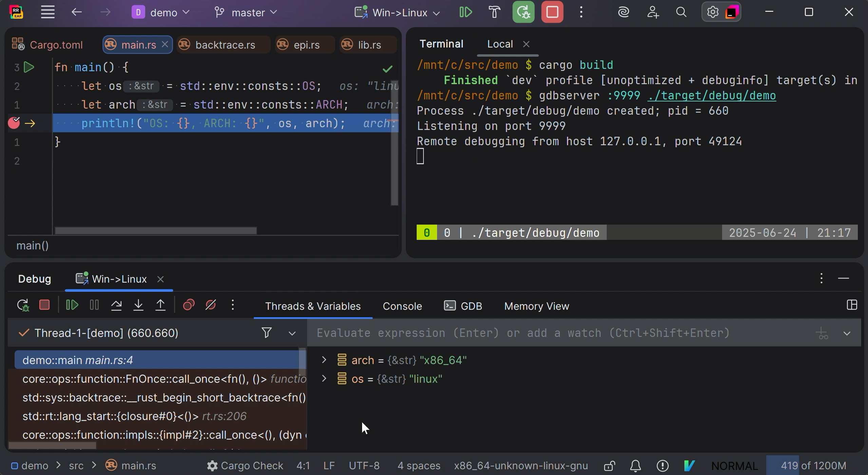Select the Step Over action
This screenshot has height=475, width=868.
click(x=116, y=305)
